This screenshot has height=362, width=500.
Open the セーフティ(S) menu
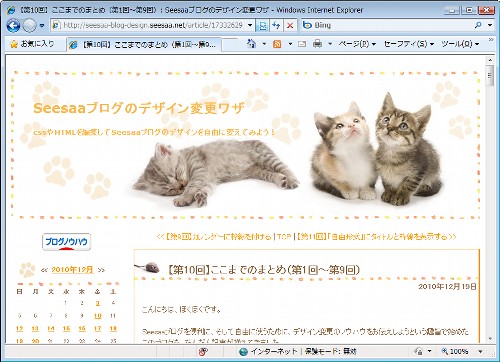click(409, 44)
